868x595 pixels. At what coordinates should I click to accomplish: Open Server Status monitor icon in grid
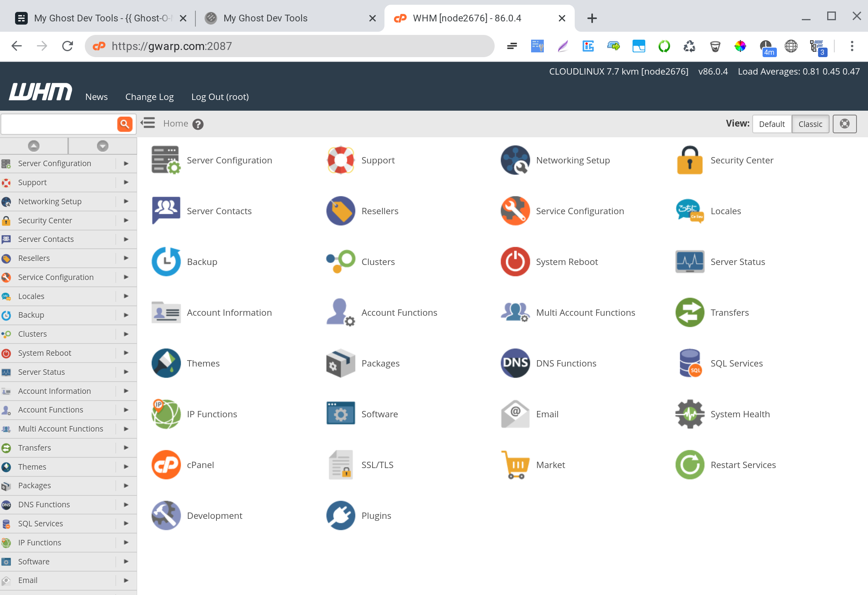pyautogui.click(x=690, y=262)
